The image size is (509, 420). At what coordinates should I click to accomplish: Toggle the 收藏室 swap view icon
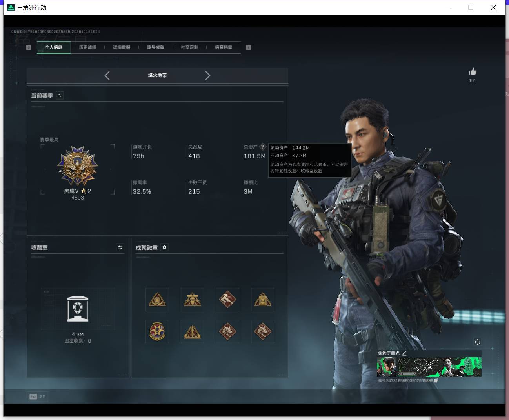coord(120,247)
